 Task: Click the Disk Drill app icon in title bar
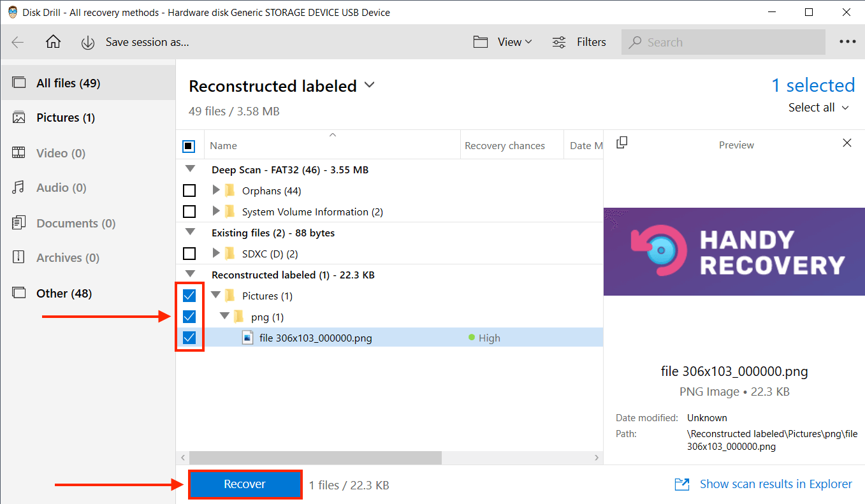[13, 12]
